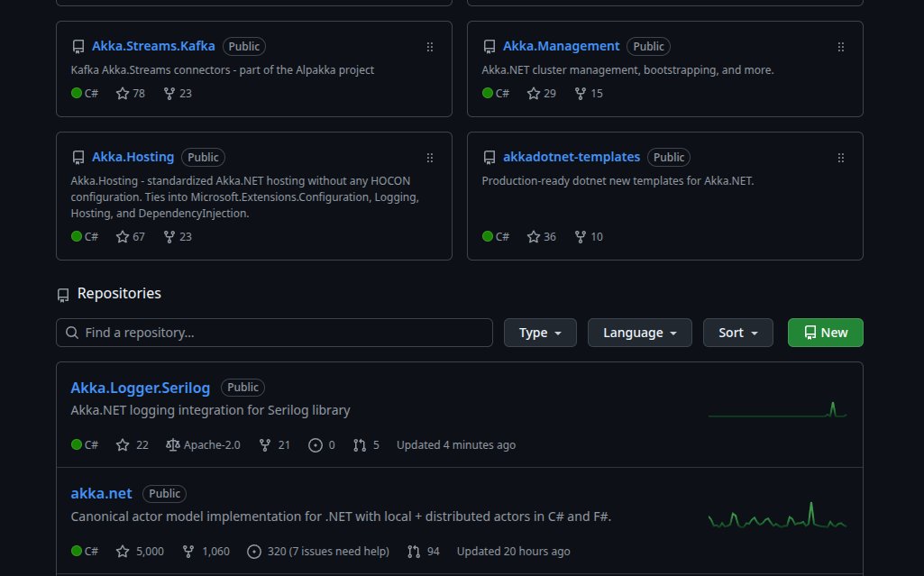Click the repository icon next to Repositories heading
The width and height of the screenshot is (924, 576).
63,295
